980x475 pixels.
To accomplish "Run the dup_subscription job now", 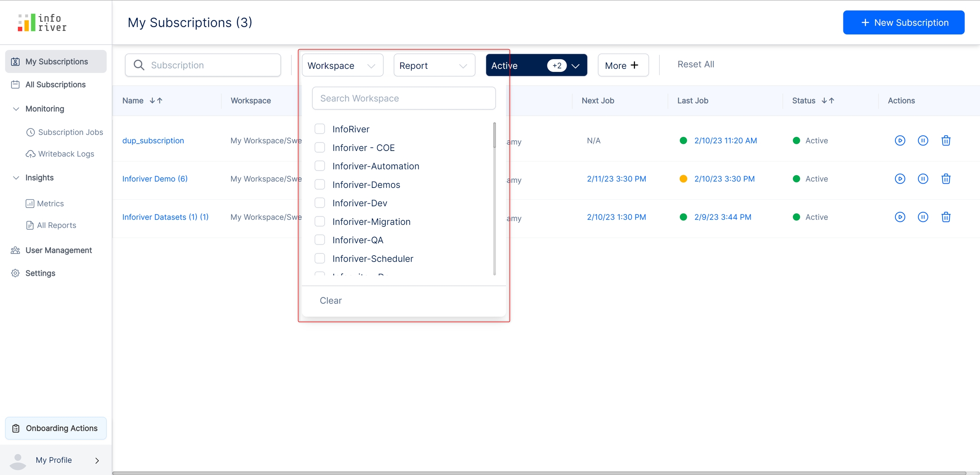I will (x=900, y=140).
